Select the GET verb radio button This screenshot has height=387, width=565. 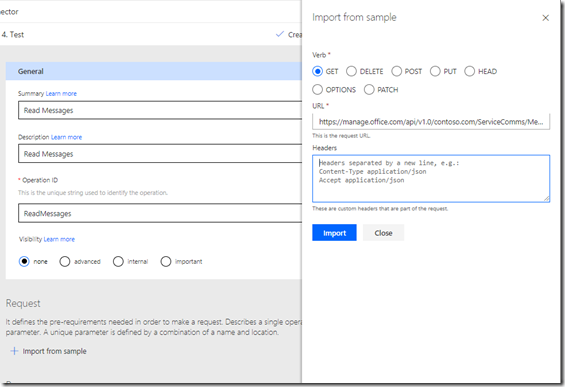click(317, 71)
